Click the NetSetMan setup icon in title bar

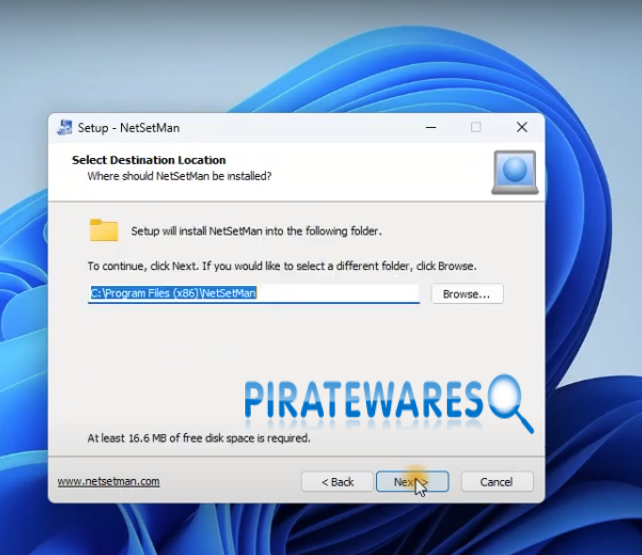click(x=63, y=128)
